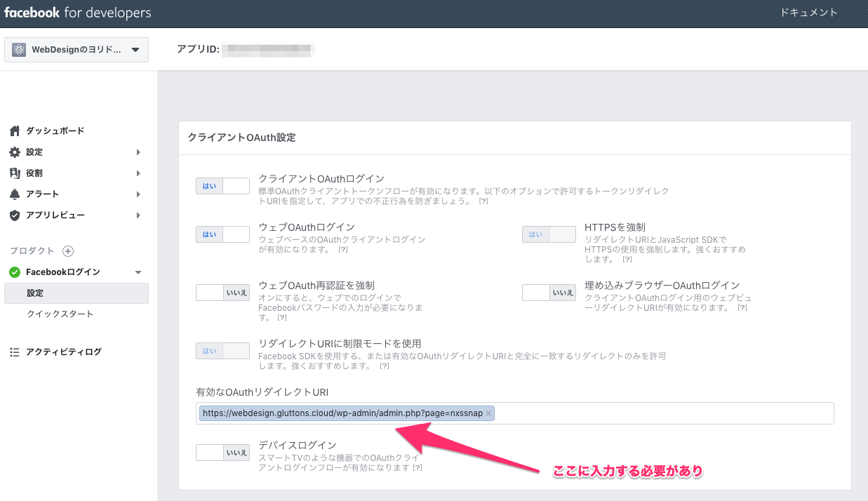This screenshot has height=501, width=868.
Task: Click the shield icon for アプリレビュー
Action: (15, 215)
